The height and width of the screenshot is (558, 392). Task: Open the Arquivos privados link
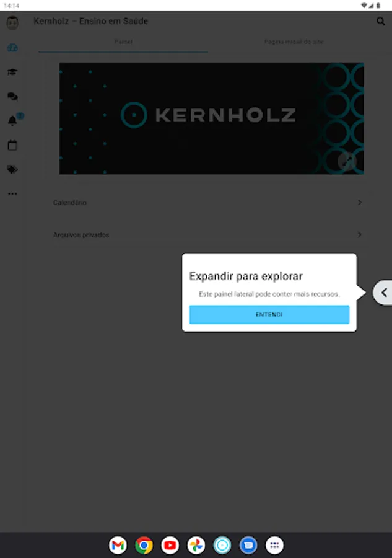[x=81, y=235]
